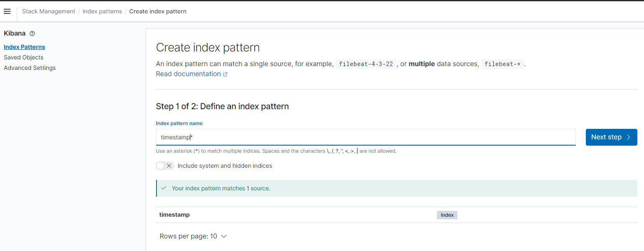This screenshot has width=644, height=251.
Task: Click the Next step button
Action: tap(611, 137)
